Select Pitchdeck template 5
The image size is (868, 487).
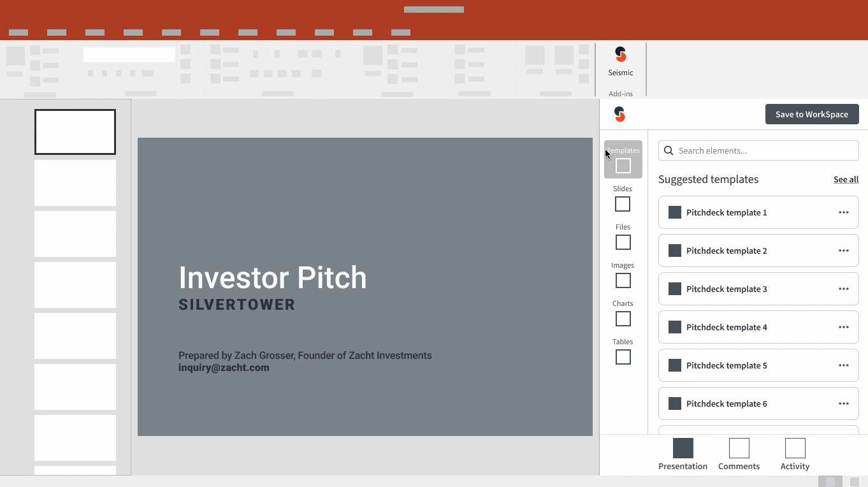coord(758,365)
